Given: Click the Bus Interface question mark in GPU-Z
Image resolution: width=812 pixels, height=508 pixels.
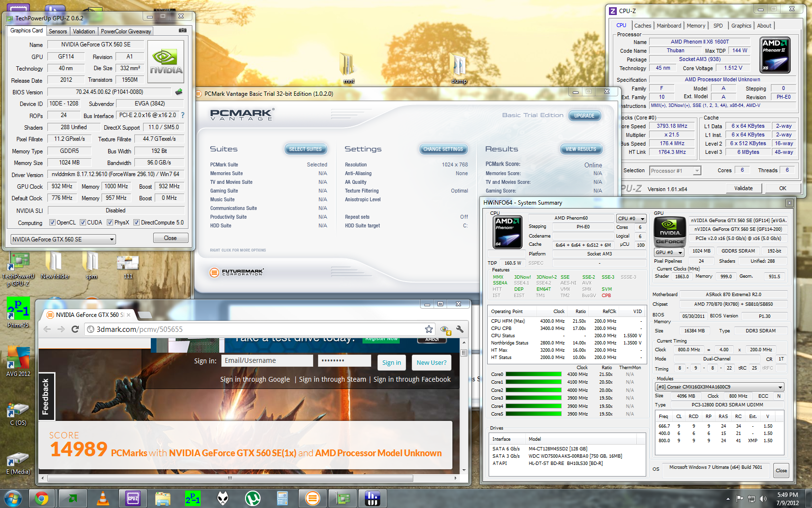Looking at the screenshot, I should click(182, 115).
